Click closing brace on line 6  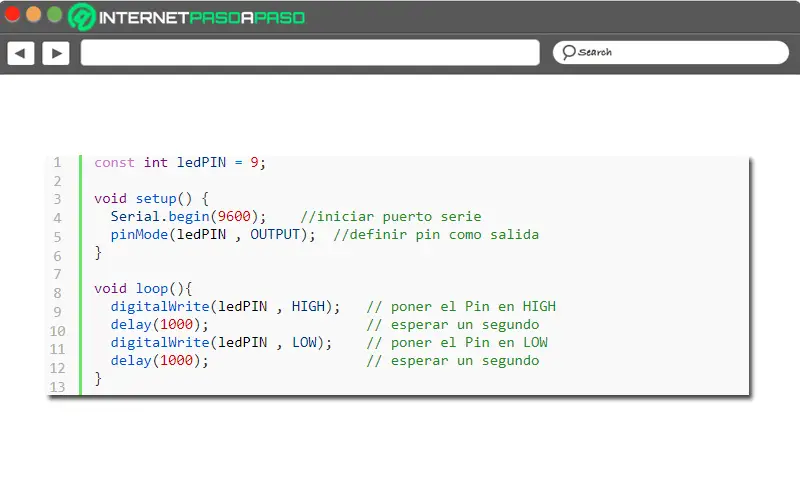tap(98, 253)
